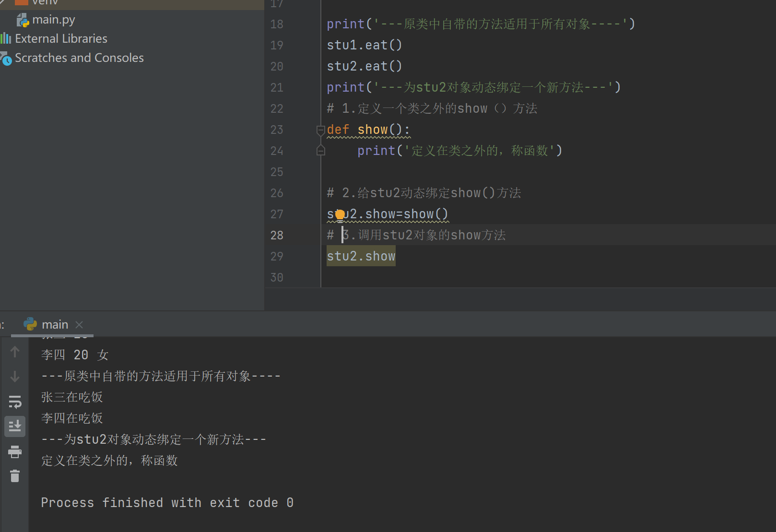Click line number 23 in the gutter
This screenshot has width=776, height=532.
[277, 130]
